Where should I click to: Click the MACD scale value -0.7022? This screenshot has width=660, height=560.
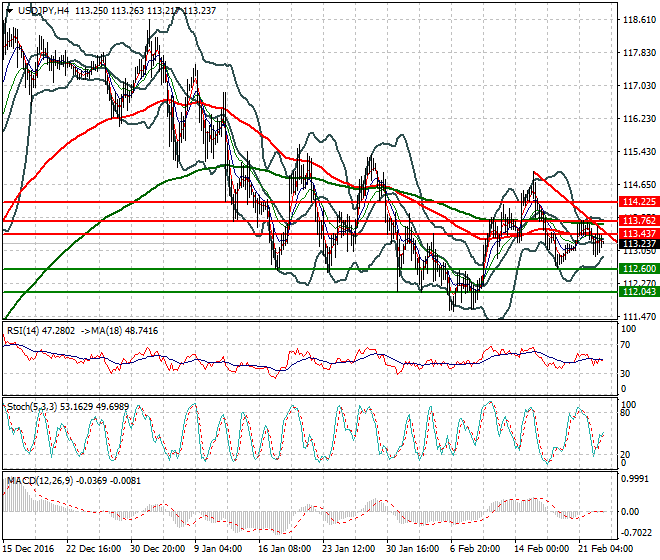636,532
